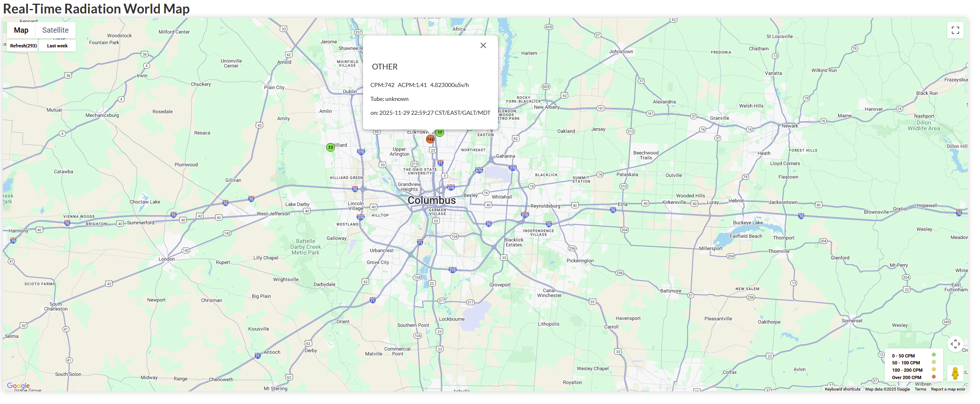Switch to the Map view tab
The image size is (980, 404).
[21, 30]
